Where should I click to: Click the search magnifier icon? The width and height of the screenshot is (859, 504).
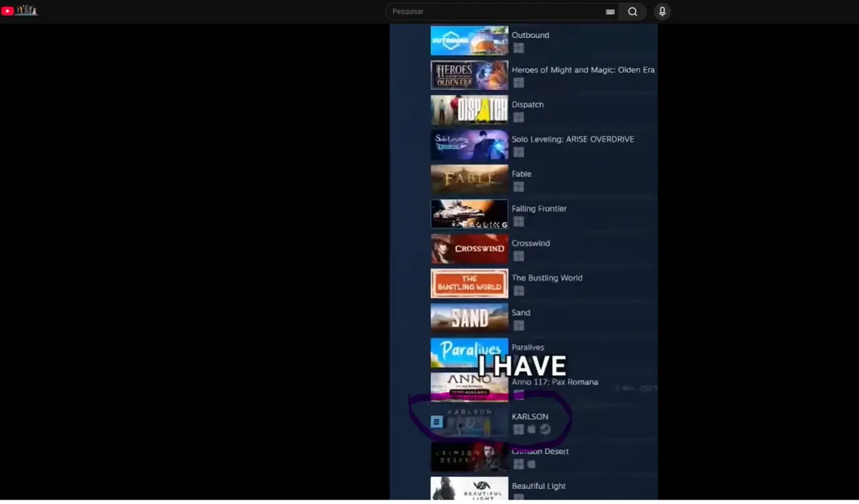pyautogui.click(x=633, y=11)
